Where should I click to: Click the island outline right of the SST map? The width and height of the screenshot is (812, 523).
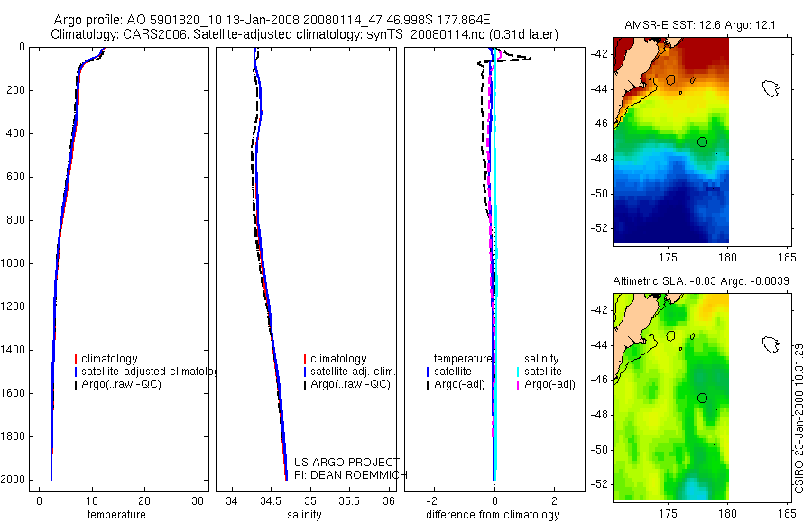click(x=770, y=88)
